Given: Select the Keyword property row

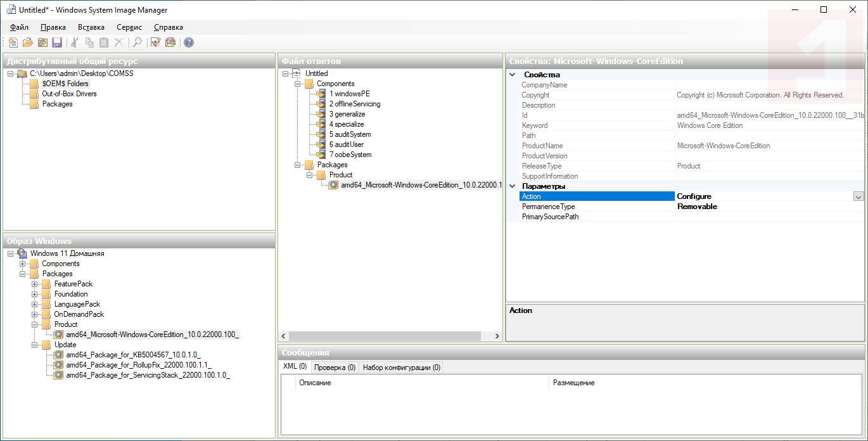Looking at the screenshot, I should coord(691,125).
